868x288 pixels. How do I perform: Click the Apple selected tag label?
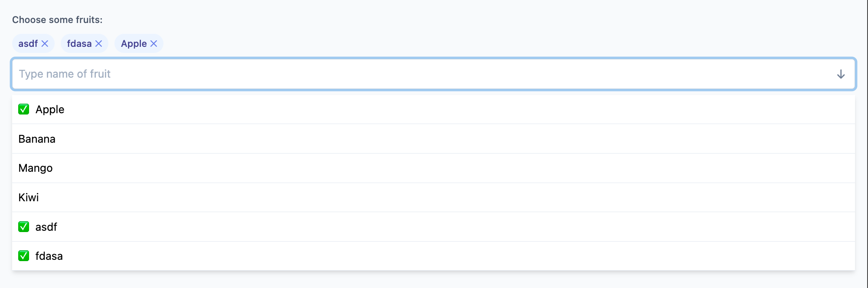[x=134, y=44]
